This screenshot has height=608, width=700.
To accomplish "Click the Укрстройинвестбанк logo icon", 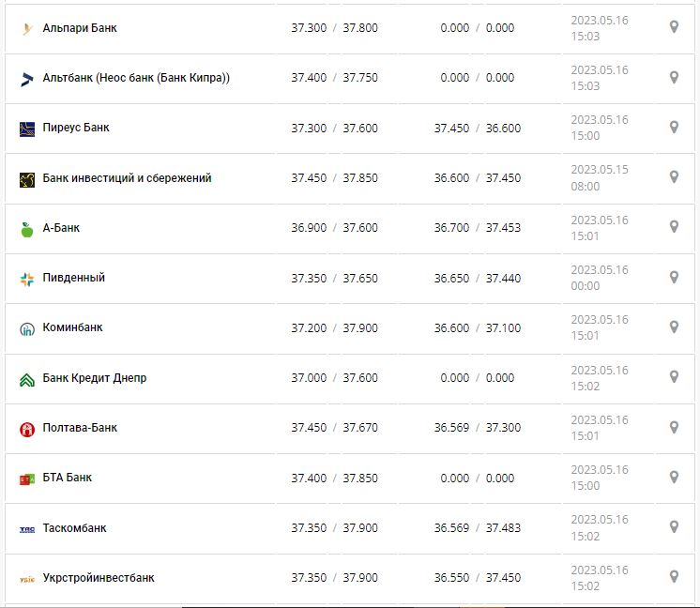I will pos(26,579).
